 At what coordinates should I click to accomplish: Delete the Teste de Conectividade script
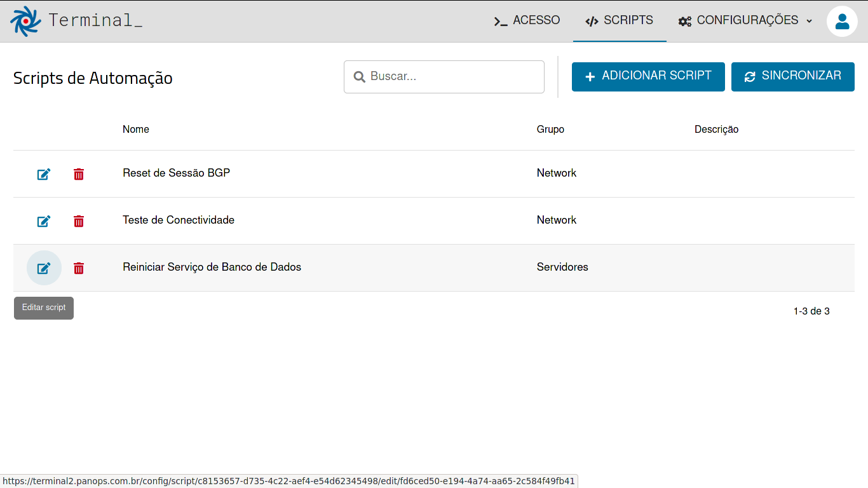79,221
